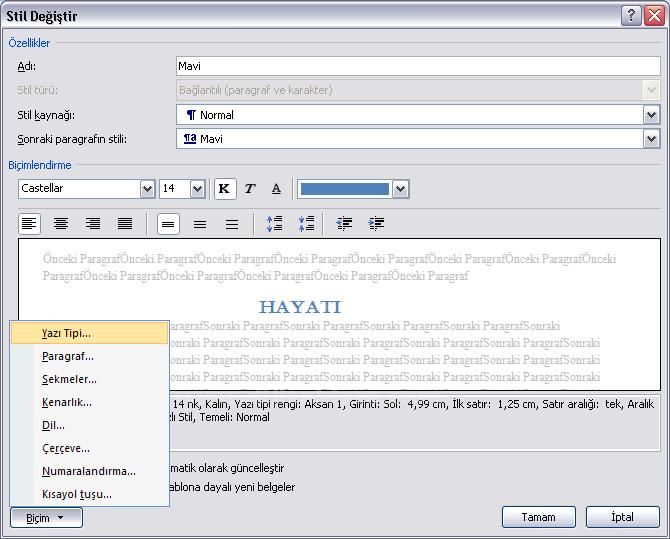Open the font name dropdown for Castellar
Viewport: 670px width, 539px height.
click(147, 189)
